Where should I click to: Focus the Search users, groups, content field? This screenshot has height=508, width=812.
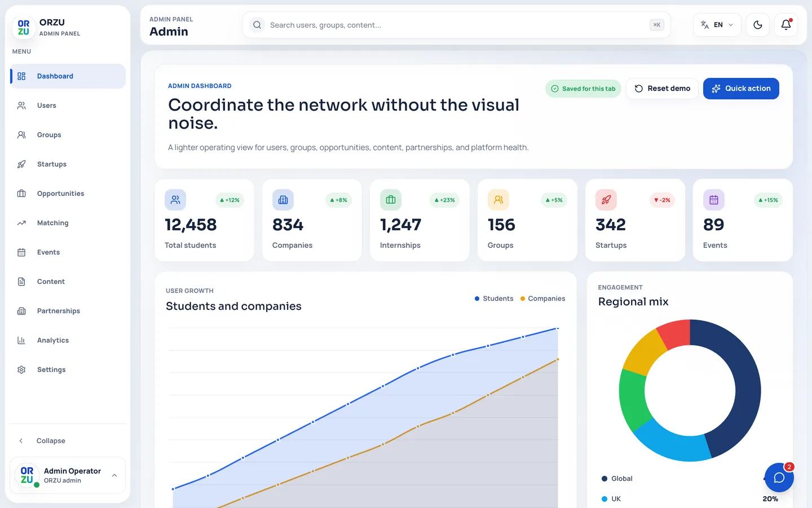457,25
